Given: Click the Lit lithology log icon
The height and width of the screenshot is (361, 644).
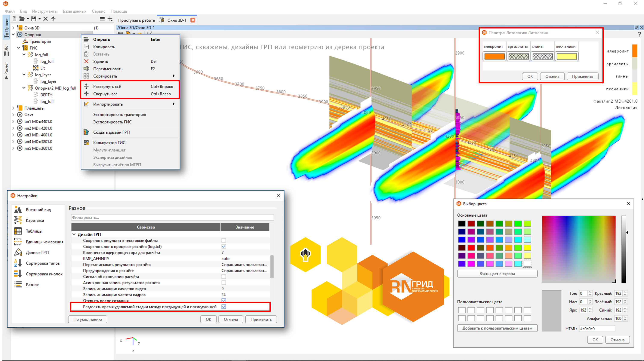Looking at the screenshot, I should [x=36, y=68].
